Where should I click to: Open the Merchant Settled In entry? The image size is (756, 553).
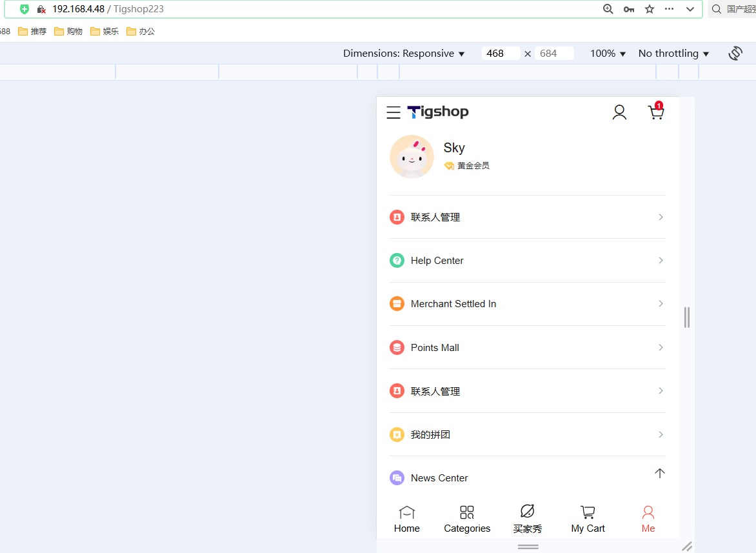pyautogui.click(x=527, y=304)
